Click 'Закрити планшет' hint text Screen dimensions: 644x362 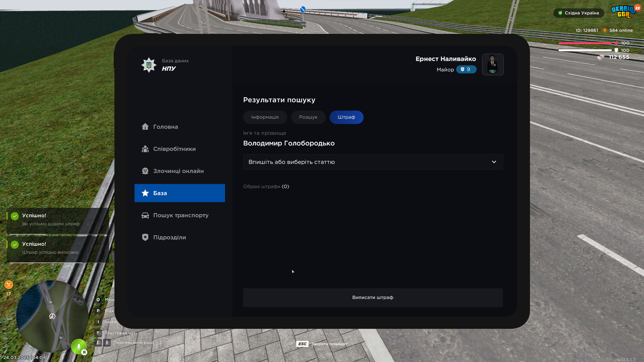(x=330, y=344)
